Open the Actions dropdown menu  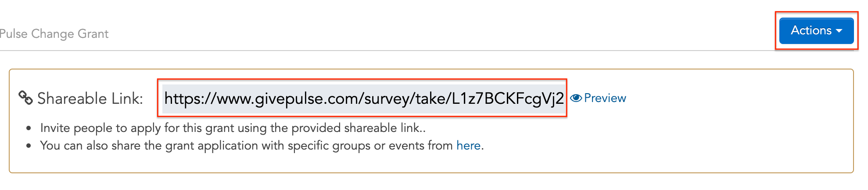coord(816,31)
